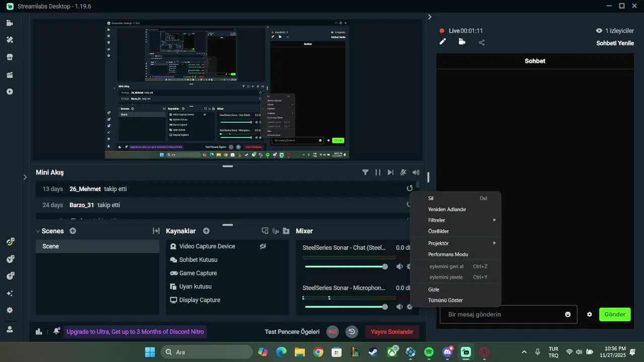Toggle visibility of Video Capture Device source

263,246
